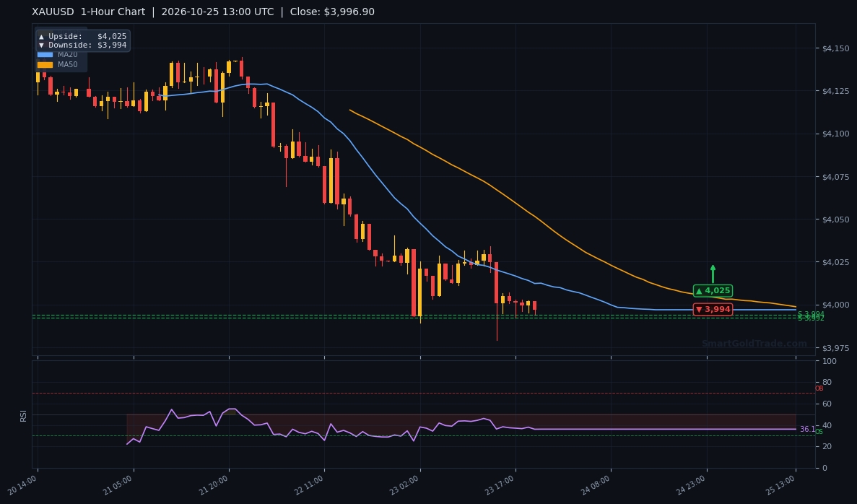Click the 36.1 current RSI value label
The height and width of the screenshot is (504, 857).
(807, 429)
